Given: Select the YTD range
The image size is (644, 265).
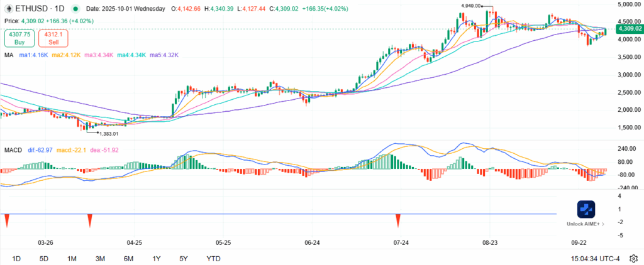Looking at the screenshot, I should 213,258.
